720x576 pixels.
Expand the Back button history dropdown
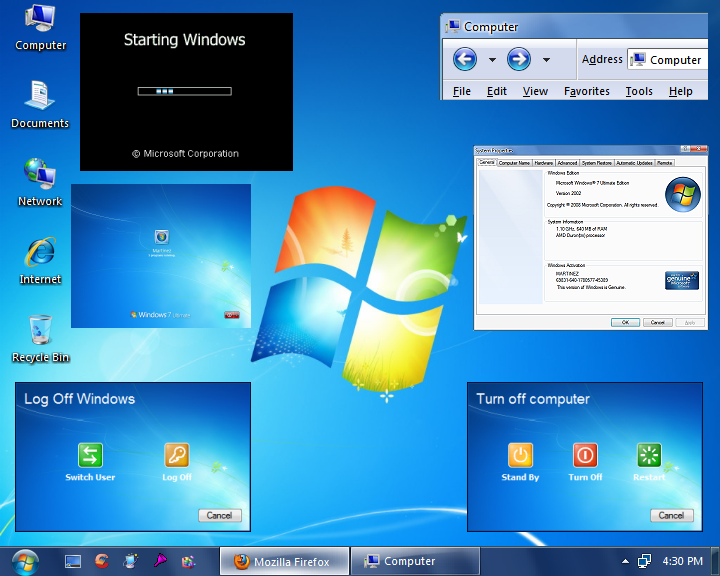click(492, 60)
